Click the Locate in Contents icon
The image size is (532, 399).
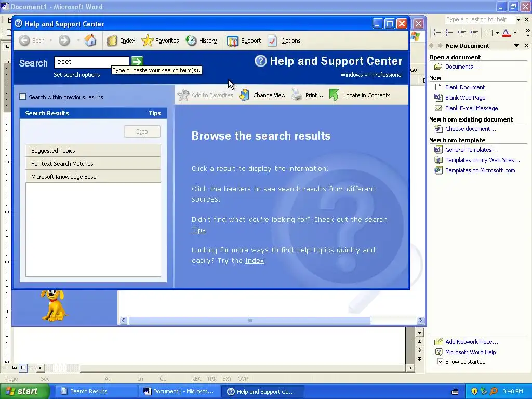point(334,95)
